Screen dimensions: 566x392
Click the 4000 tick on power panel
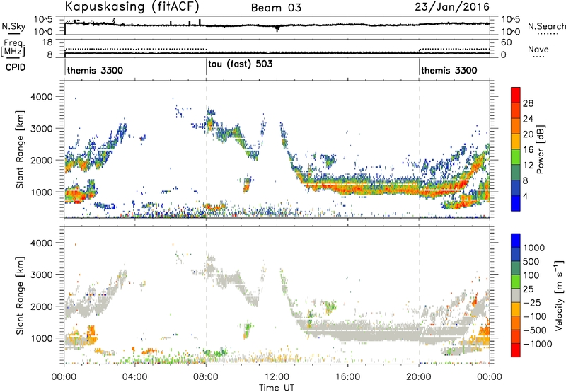(41, 97)
